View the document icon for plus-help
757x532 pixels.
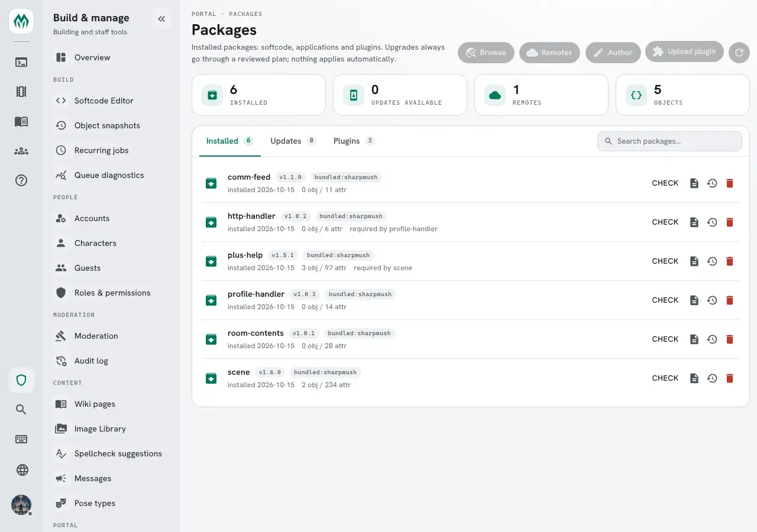click(x=694, y=261)
